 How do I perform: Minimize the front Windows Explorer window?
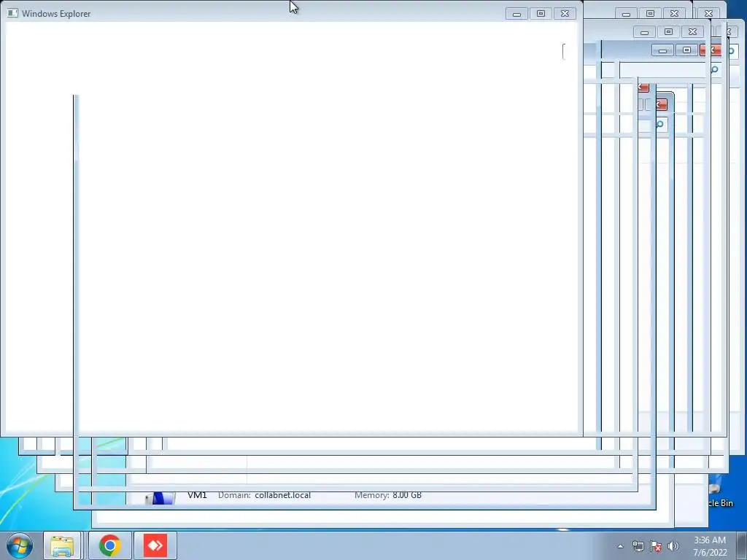tap(516, 14)
